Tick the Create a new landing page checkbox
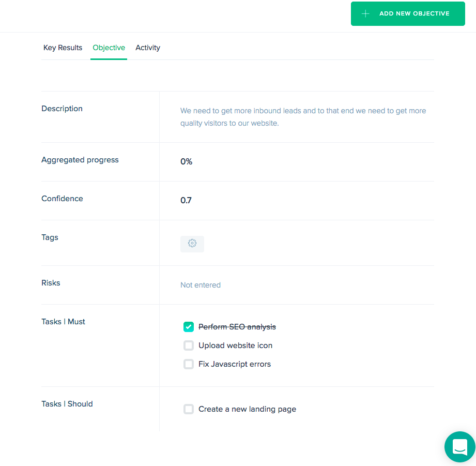Viewport: 476px width, 466px height. click(189, 409)
